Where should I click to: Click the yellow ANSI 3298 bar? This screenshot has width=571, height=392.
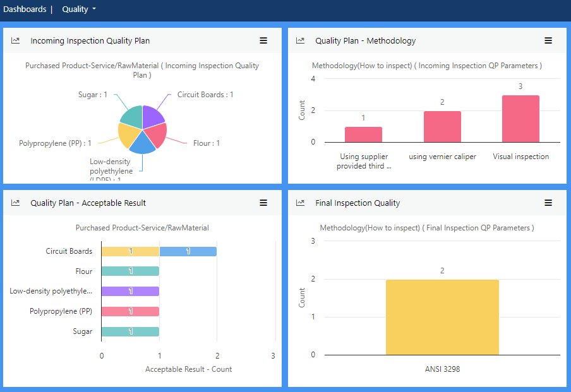point(442,317)
